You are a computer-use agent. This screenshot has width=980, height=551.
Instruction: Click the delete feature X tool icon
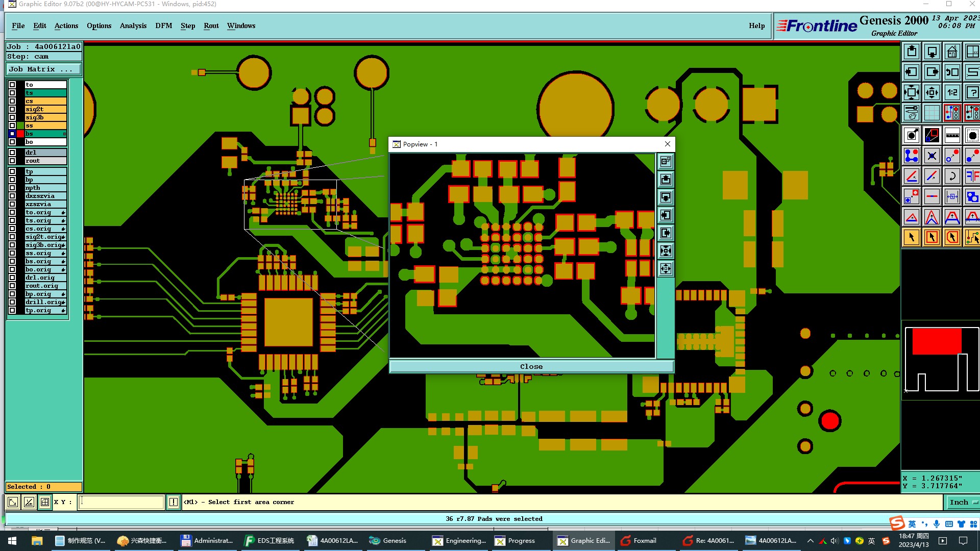point(932,156)
